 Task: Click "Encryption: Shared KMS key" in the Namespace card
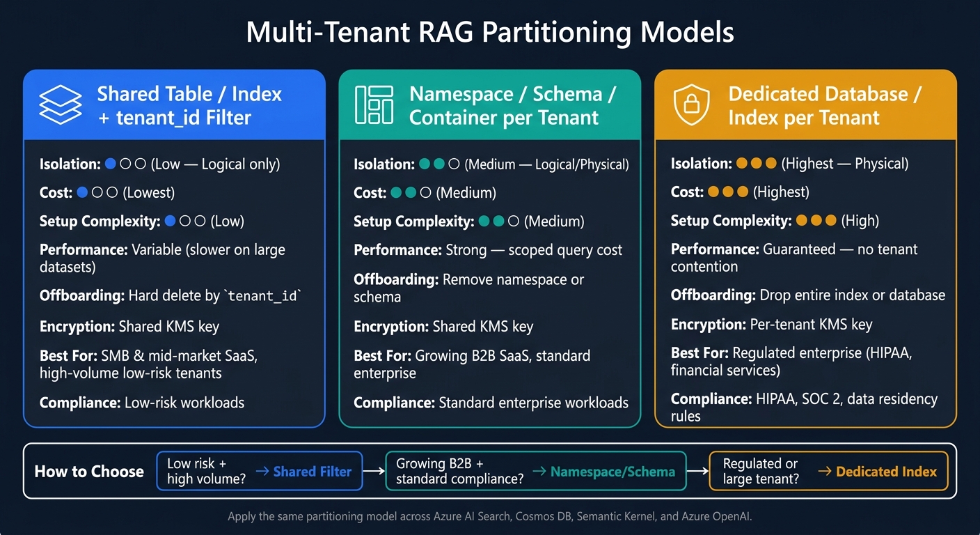[443, 326]
